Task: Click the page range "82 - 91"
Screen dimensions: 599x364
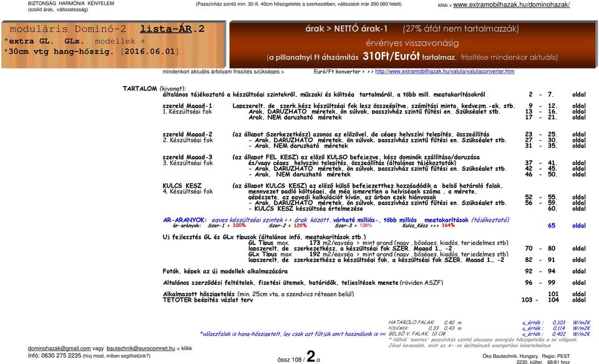Action: pos(540,260)
